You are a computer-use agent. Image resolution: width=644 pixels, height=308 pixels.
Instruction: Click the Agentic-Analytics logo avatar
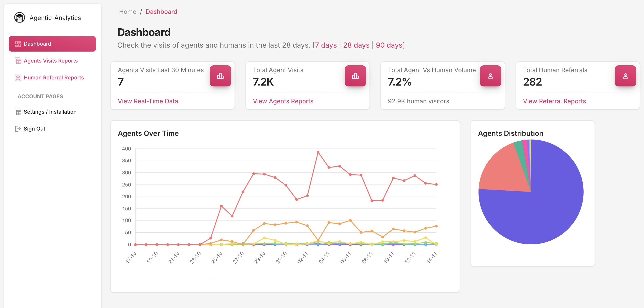click(20, 18)
